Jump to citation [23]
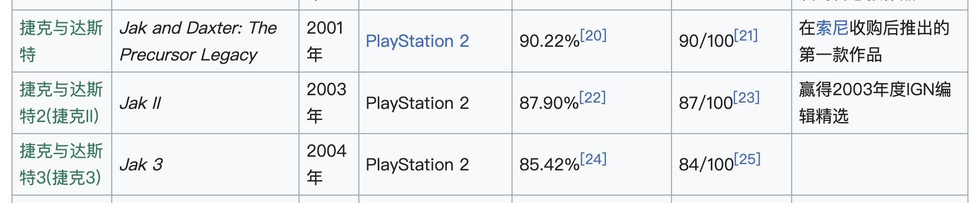Screen dimensions: 980x203 click(746, 97)
